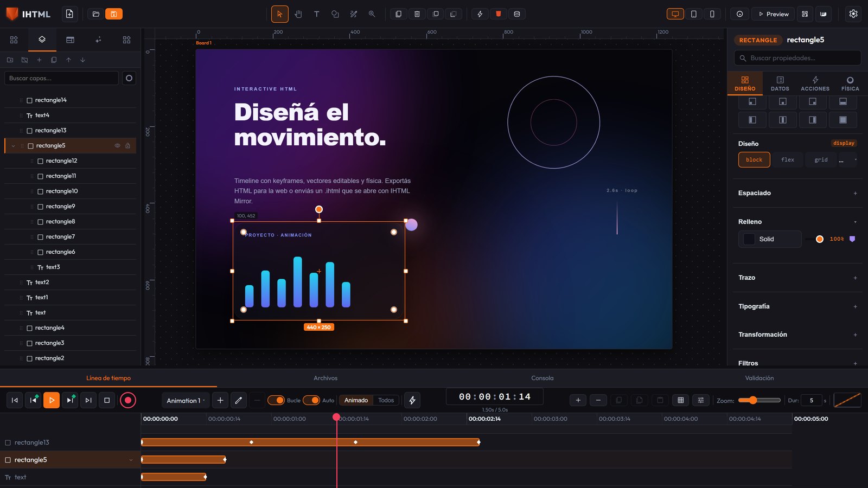Open the Consola tab

click(542, 378)
